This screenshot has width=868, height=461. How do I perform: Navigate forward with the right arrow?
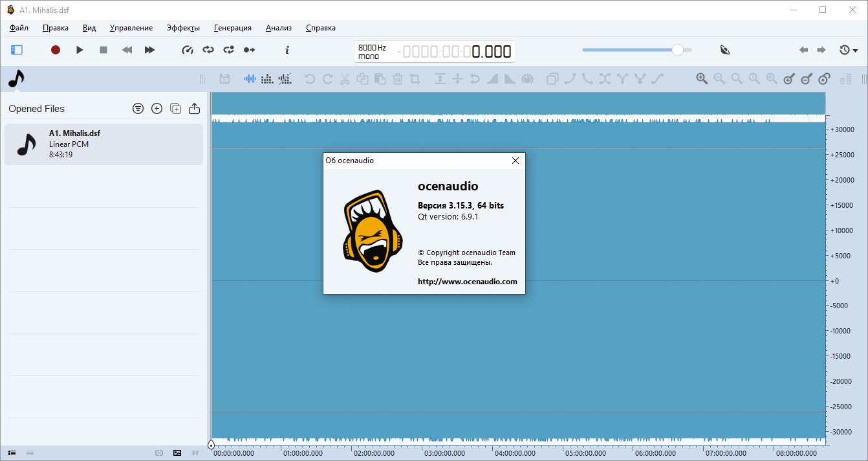[x=821, y=50]
